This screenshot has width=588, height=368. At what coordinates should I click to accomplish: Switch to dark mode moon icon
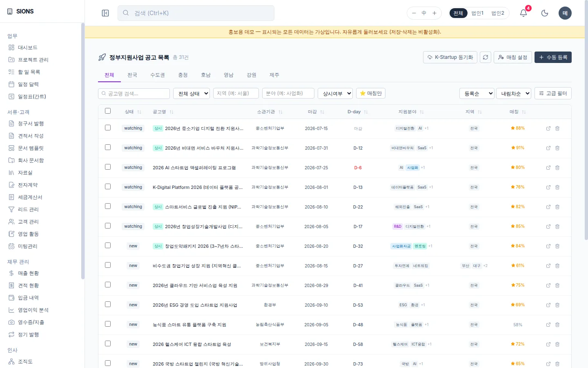(545, 13)
